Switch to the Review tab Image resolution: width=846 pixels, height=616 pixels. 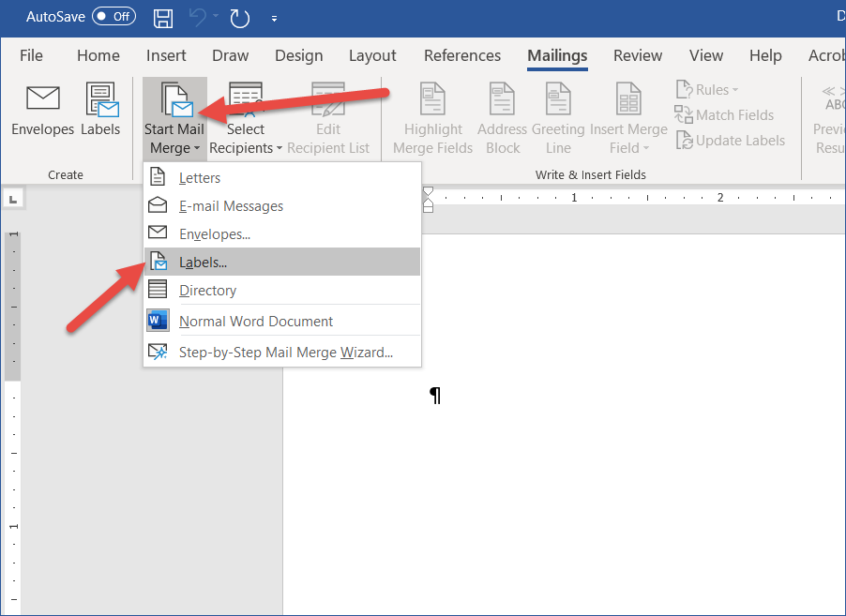(x=638, y=55)
